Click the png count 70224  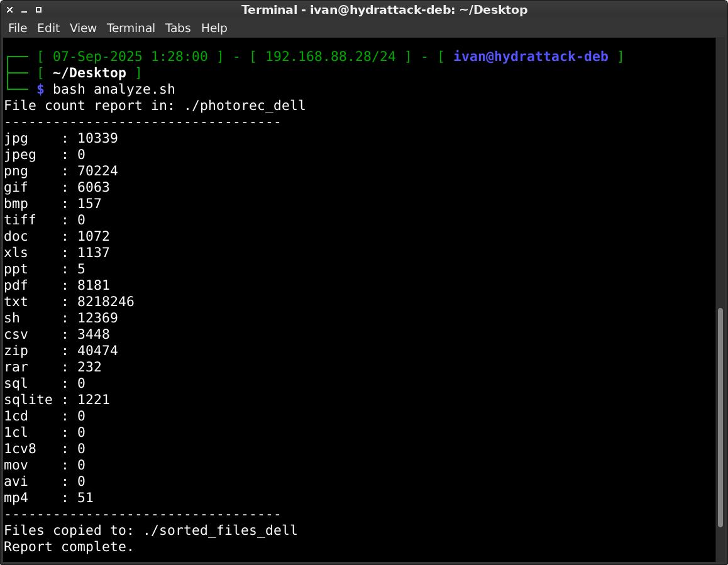coord(97,171)
